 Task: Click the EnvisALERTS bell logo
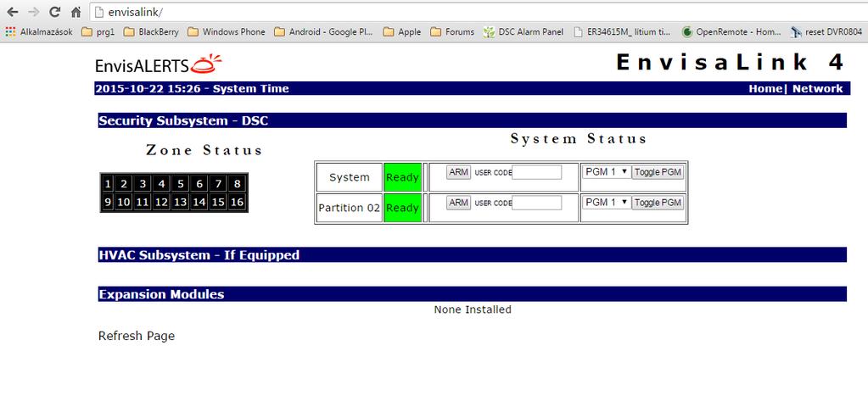pyautogui.click(x=159, y=64)
